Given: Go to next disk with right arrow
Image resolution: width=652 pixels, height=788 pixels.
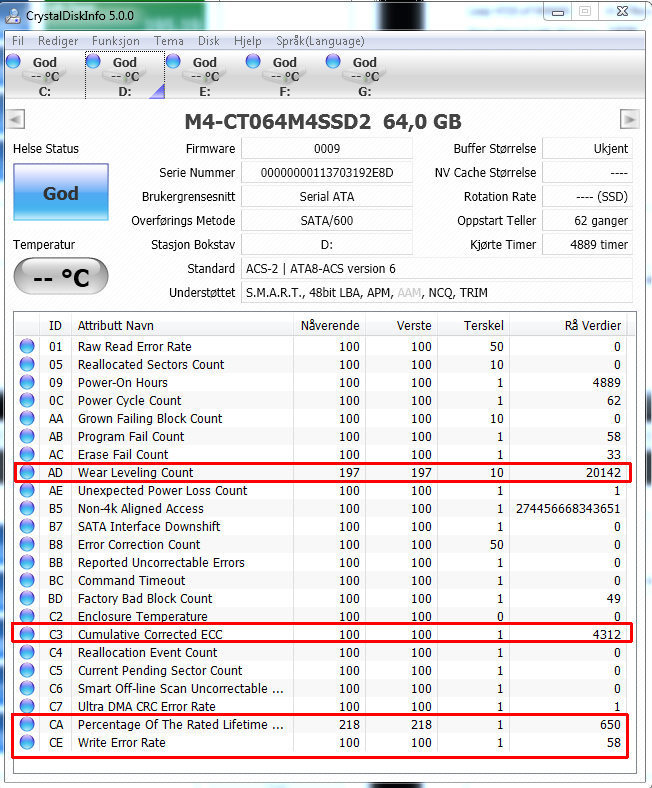Looking at the screenshot, I should coord(630,120).
